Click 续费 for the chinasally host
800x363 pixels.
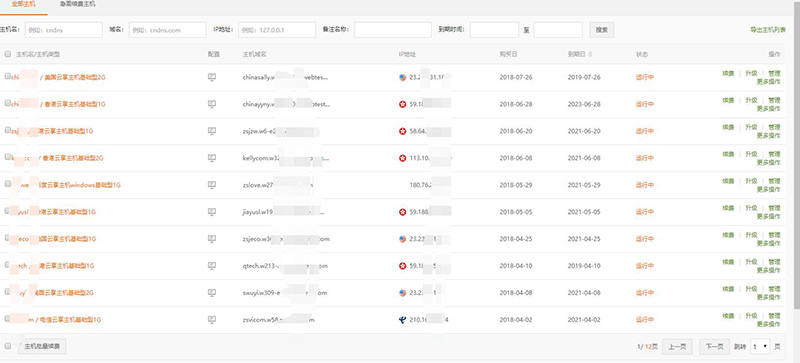coord(728,74)
